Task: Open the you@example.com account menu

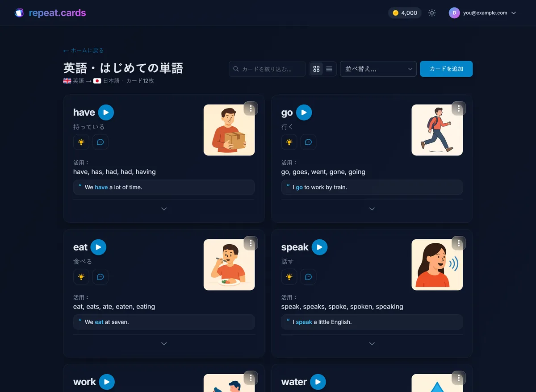Action: [x=482, y=13]
